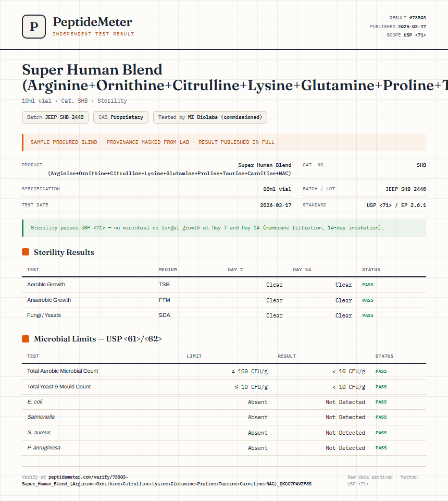
Task: Click the 'FTM' medium cell
Action: coord(165,300)
